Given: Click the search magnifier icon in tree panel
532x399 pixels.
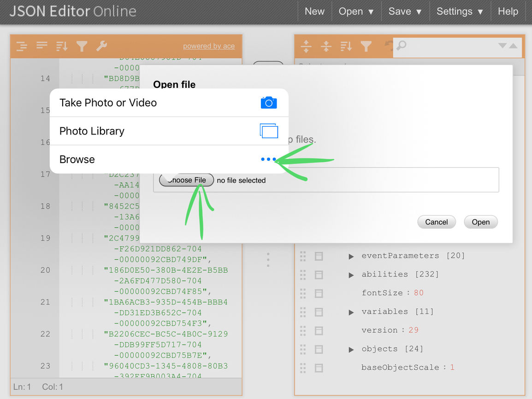Looking at the screenshot, I should click(x=402, y=45).
